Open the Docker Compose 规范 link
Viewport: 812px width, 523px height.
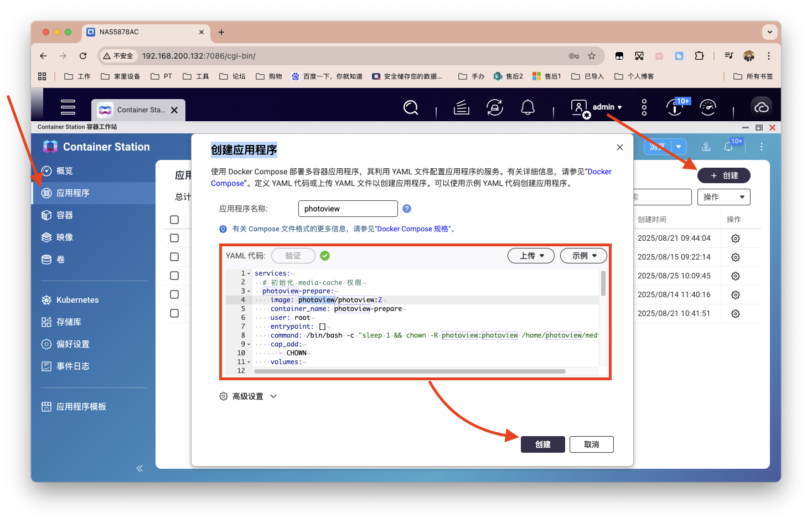414,229
